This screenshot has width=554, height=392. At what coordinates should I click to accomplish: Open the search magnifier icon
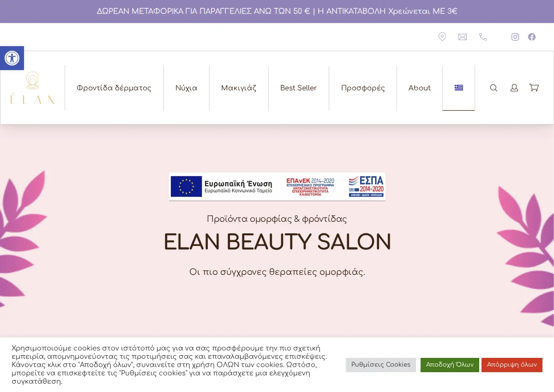(x=494, y=88)
